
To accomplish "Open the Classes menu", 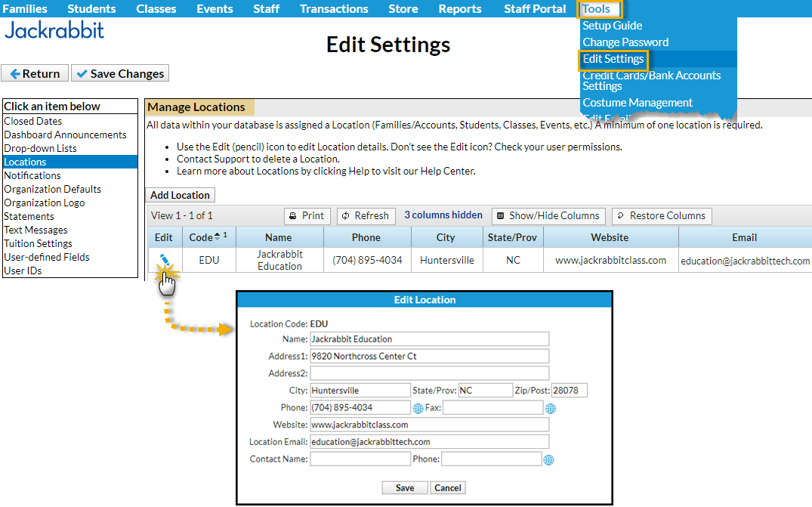I will (x=156, y=9).
